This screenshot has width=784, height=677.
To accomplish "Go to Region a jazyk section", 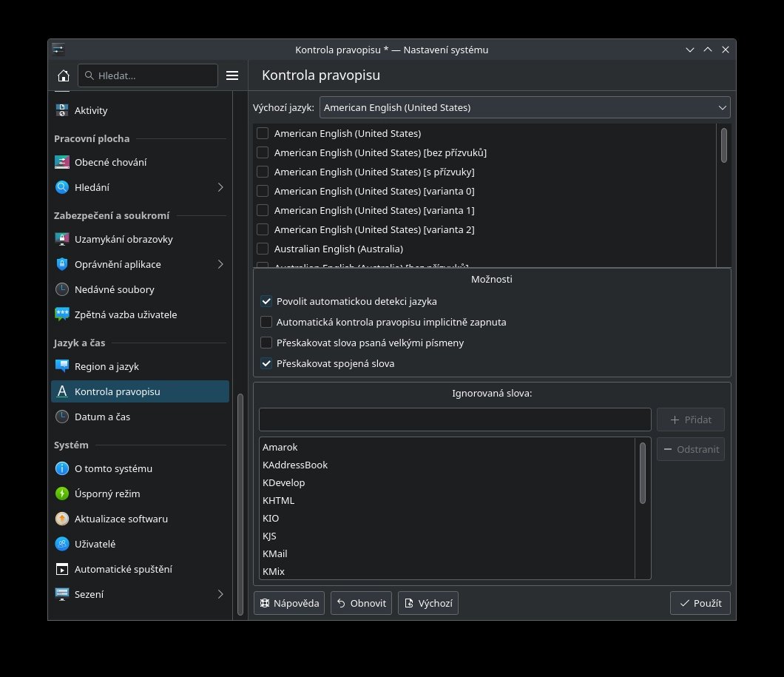I will [x=107, y=366].
